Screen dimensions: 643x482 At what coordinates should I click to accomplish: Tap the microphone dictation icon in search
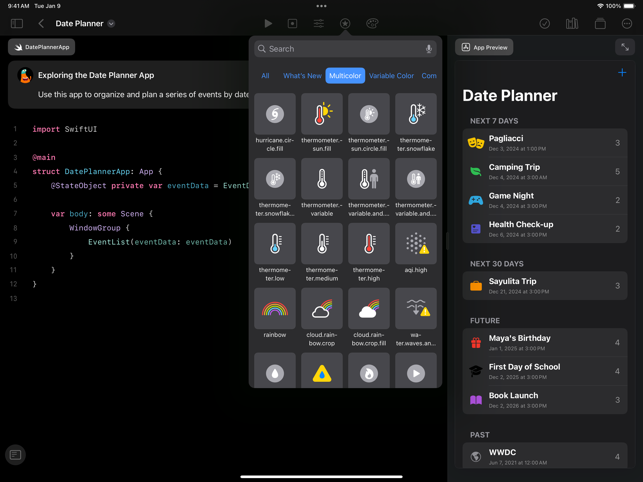pos(429,49)
